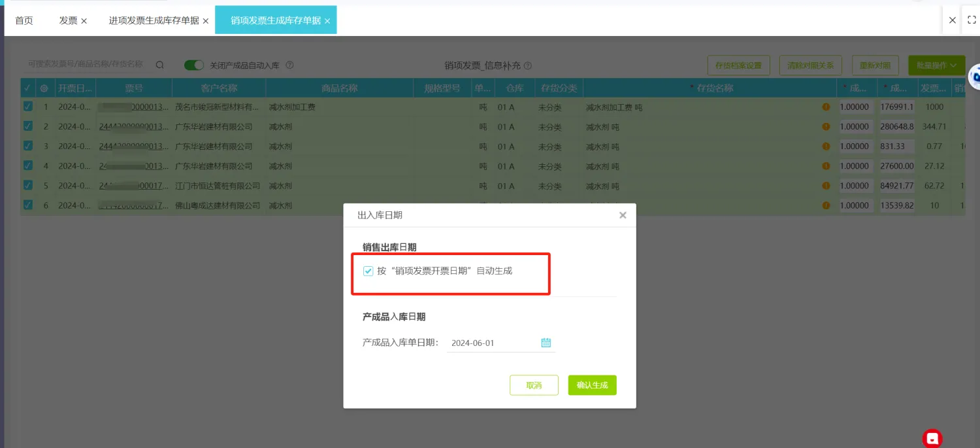Open the column settings gear icon
Screen dimensions: 980x448
pos(44,88)
